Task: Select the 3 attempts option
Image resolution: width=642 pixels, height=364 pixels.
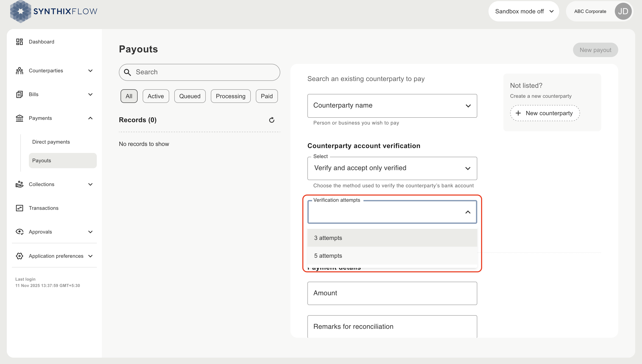Action: tap(392, 238)
